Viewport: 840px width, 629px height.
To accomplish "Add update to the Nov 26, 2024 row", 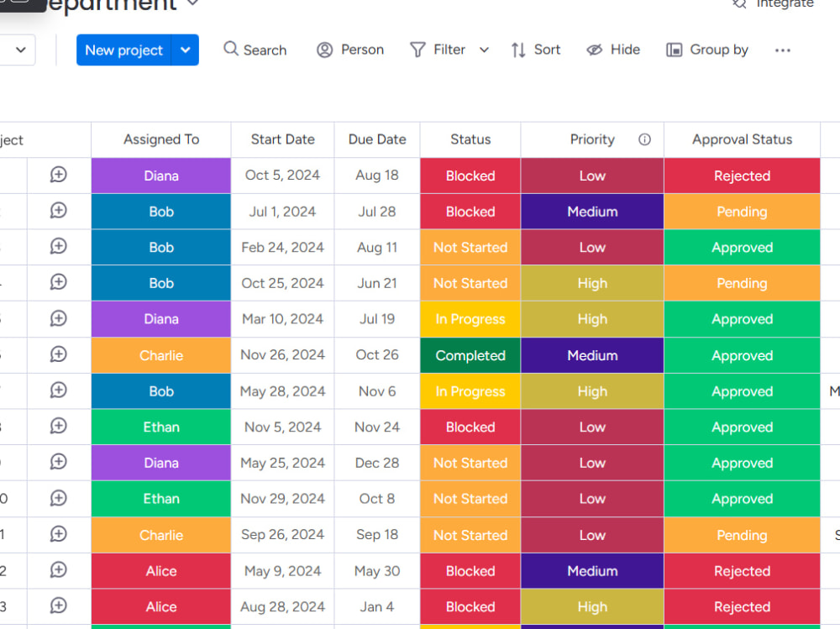I will (59, 354).
